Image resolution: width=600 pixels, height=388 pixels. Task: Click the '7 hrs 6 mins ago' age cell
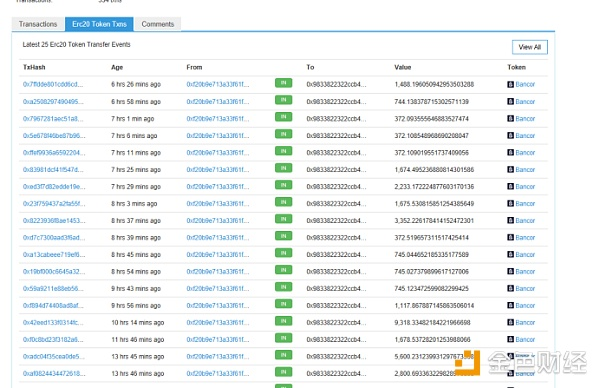pos(134,135)
